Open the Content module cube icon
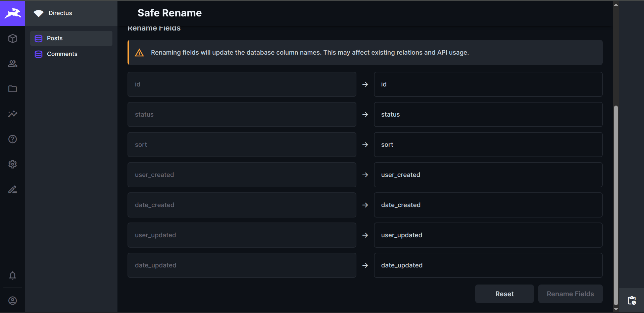Viewport: 644px width, 313px height. (x=12, y=39)
